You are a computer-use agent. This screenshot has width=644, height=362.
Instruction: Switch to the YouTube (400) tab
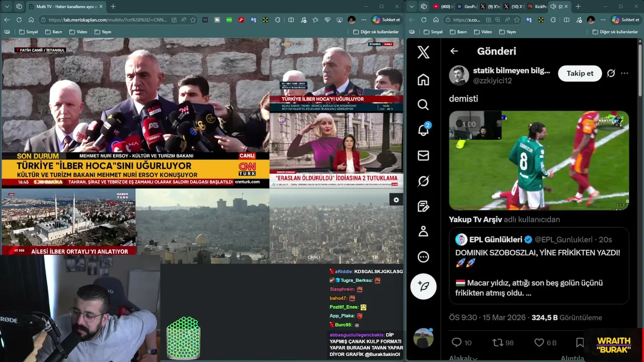pos(443,7)
